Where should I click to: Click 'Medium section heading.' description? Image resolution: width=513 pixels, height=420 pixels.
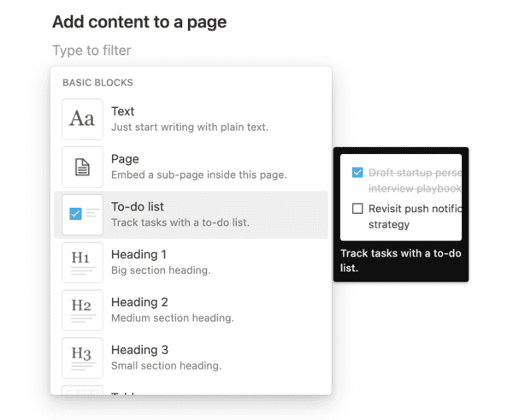(x=173, y=318)
